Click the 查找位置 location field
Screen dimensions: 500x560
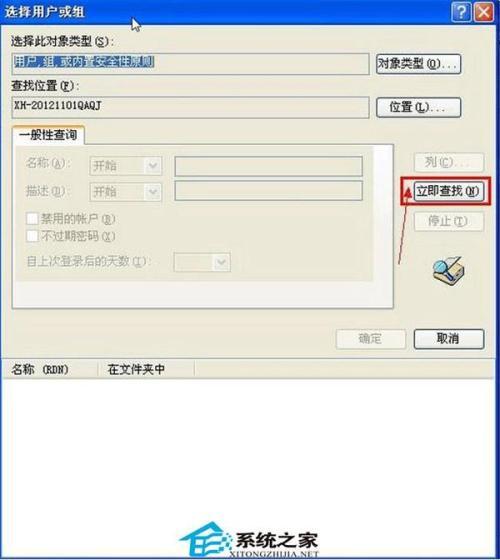coord(190,107)
